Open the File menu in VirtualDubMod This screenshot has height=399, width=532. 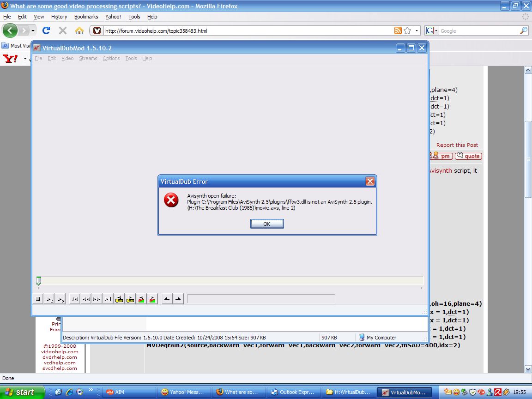point(38,58)
